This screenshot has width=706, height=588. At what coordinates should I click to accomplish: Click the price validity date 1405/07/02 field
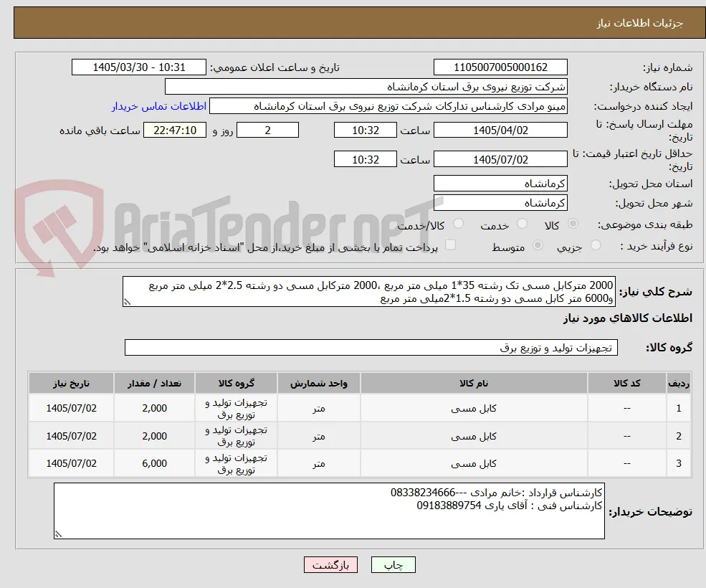pyautogui.click(x=500, y=159)
